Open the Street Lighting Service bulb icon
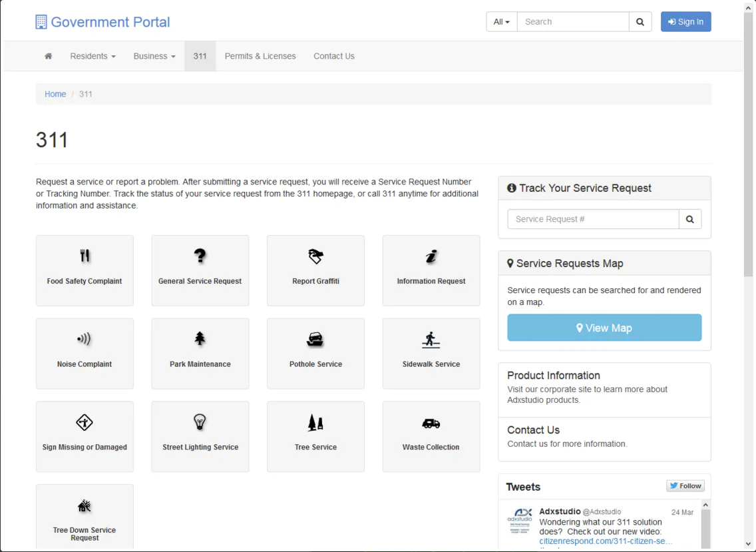 point(200,422)
